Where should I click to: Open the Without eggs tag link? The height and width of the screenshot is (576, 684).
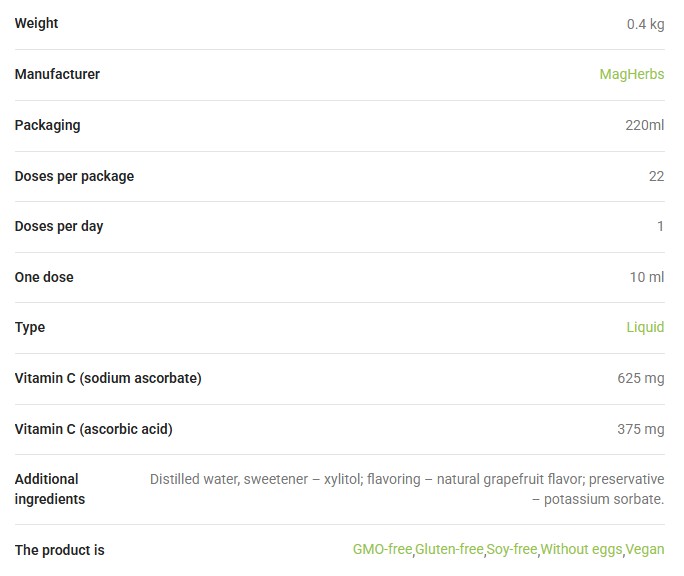click(x=582, y=549)
